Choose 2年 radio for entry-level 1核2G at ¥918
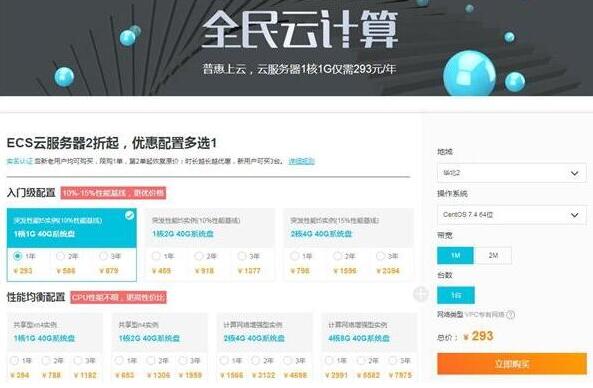The image size is (593, 388). (199, 256)
